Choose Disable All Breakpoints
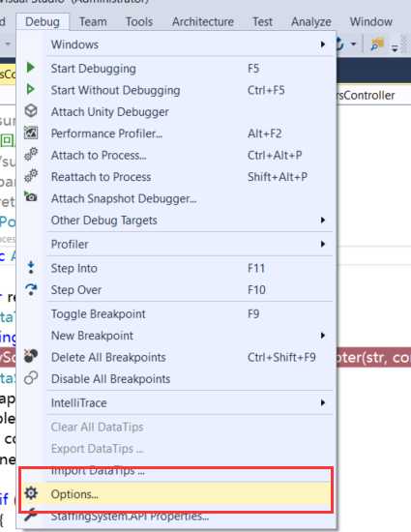 [x=190, y=379]
